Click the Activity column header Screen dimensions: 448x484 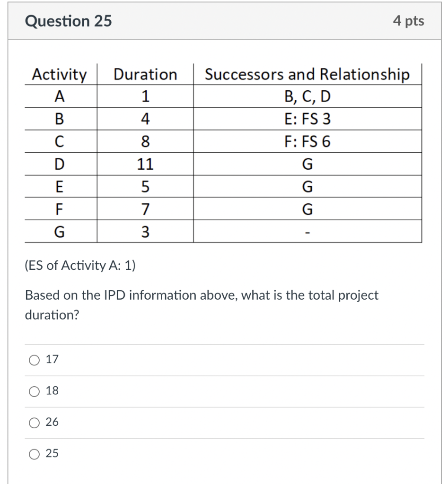click(59, 74)
